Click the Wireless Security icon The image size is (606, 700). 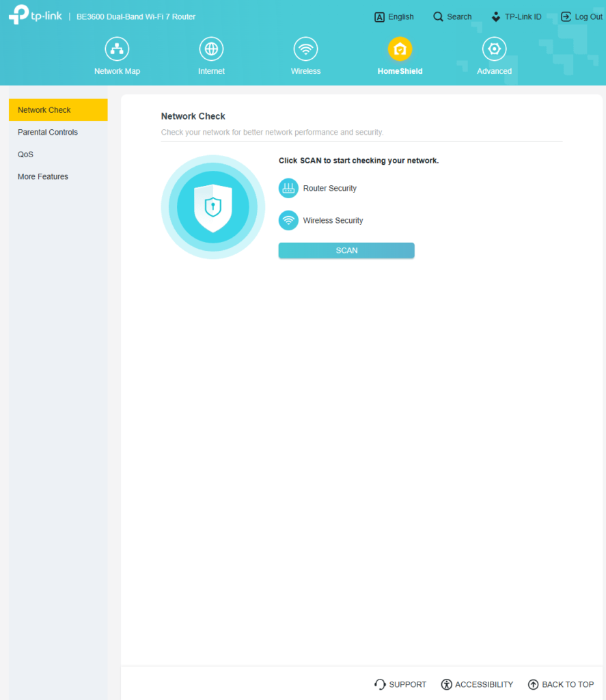tap(288, 220)
